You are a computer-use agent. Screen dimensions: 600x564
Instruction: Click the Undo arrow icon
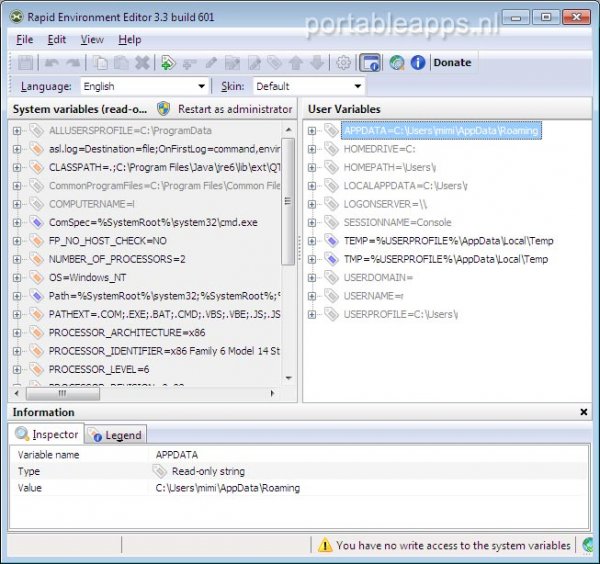(51, 63)
